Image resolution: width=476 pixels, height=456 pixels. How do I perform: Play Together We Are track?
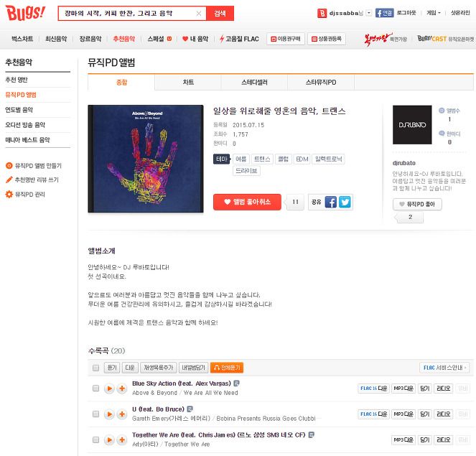pyautogui.click(x=109, y=440)
